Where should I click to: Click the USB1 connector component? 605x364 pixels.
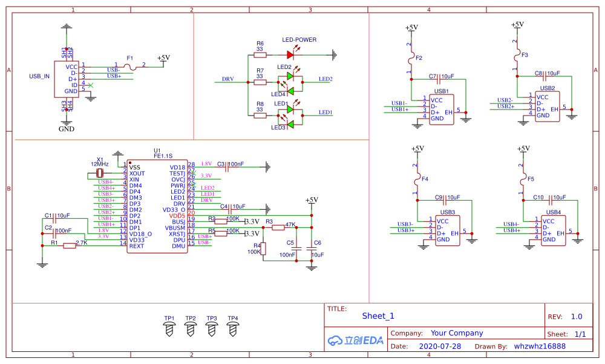click(442, 109)
